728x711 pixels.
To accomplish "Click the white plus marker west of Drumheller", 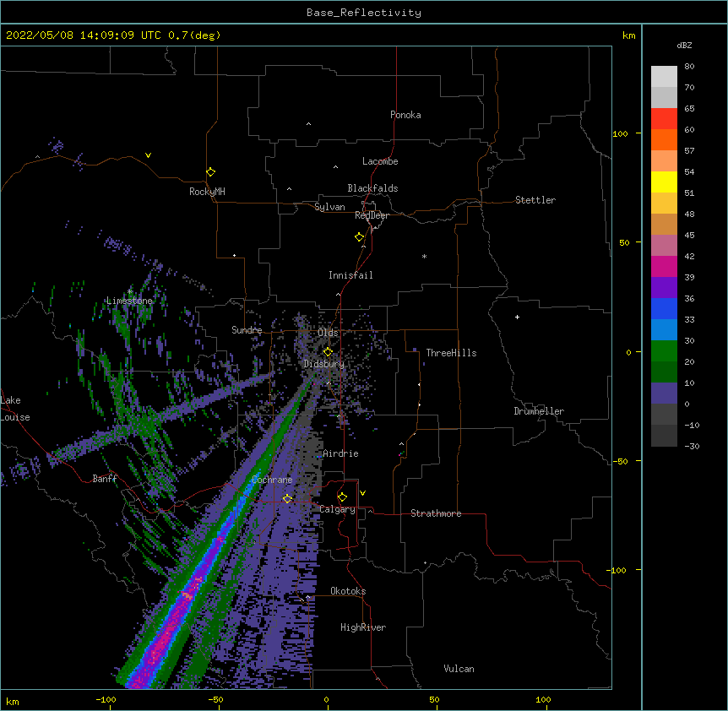I will (x=517, y=317).
